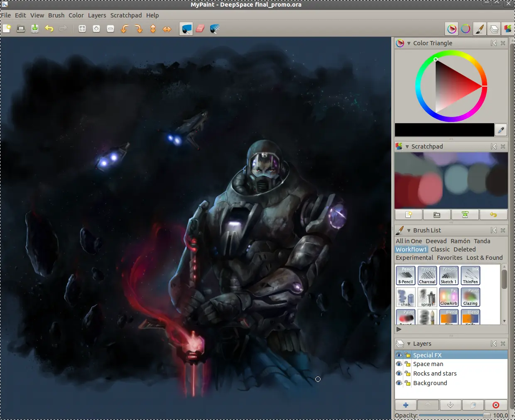Viewport: 515px width, 420px height.
Task: Flip the view vertically
Action: tap(153, 29)
